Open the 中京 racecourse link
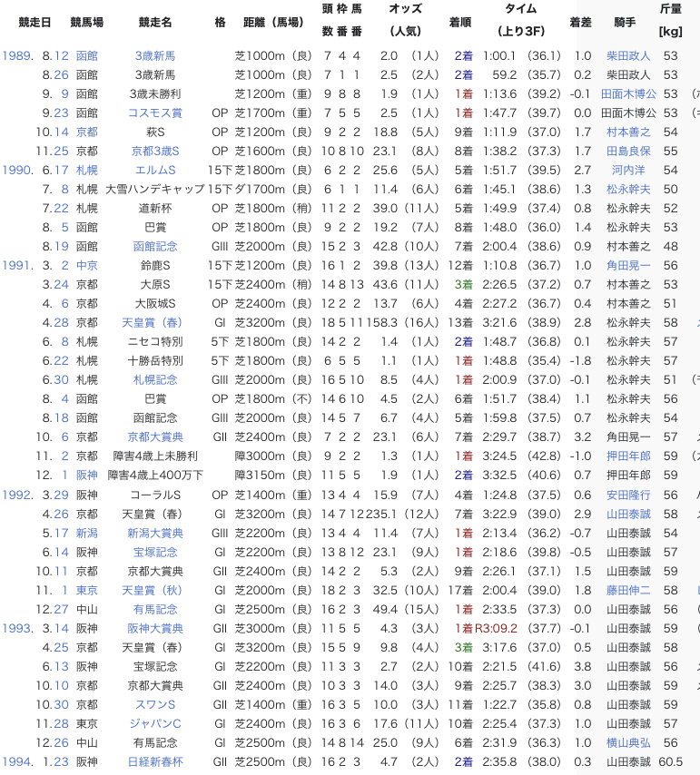 tap(87, 265)
